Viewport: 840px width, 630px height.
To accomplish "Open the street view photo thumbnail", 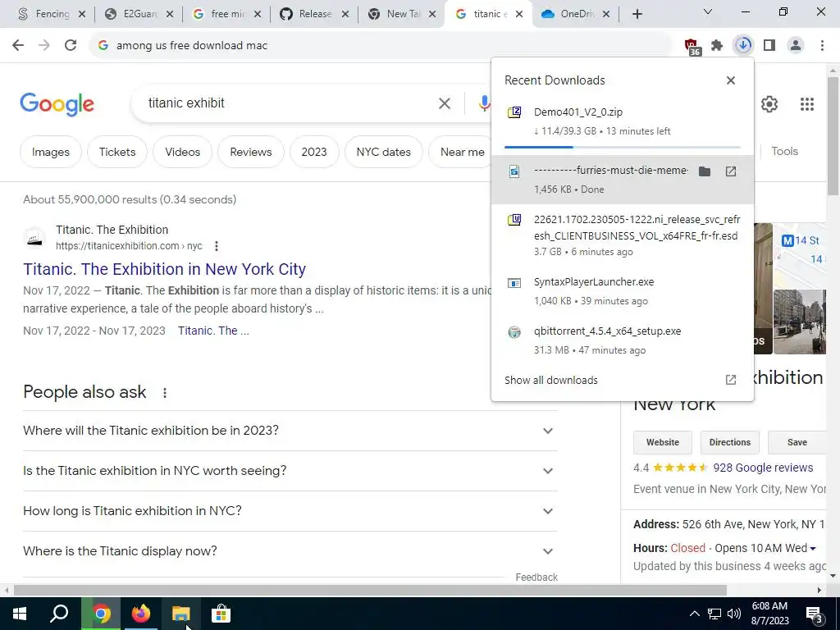I will click(x=800, y=322).
